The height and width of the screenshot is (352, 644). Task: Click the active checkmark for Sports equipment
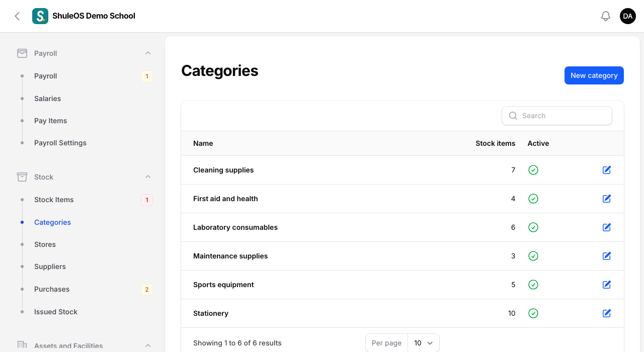pos(533,285)
